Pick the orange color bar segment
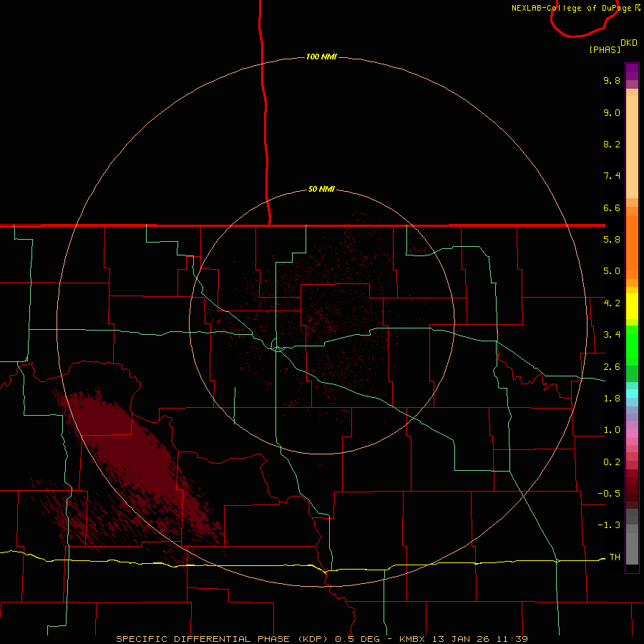The width and height of the screenshot is (644, 644). tap(632, 248)
